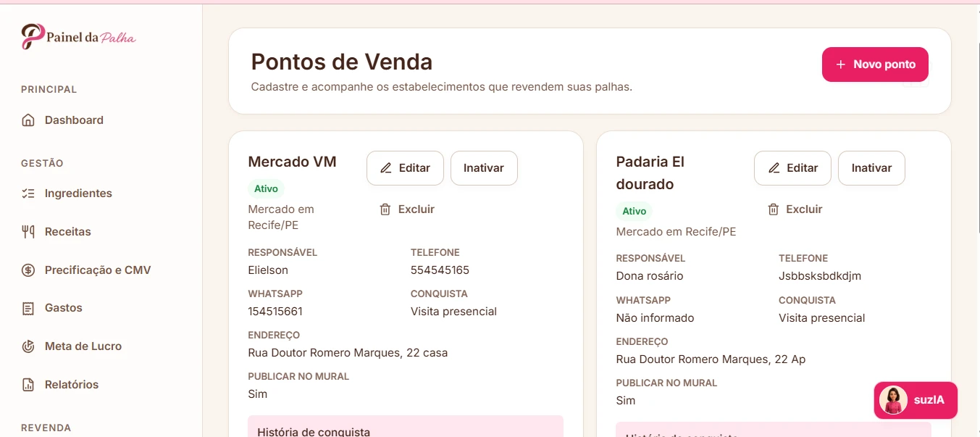Viewport: 980px width, 437px height.
Task: Edit the Mercado VM point
Action: (405, 168)
